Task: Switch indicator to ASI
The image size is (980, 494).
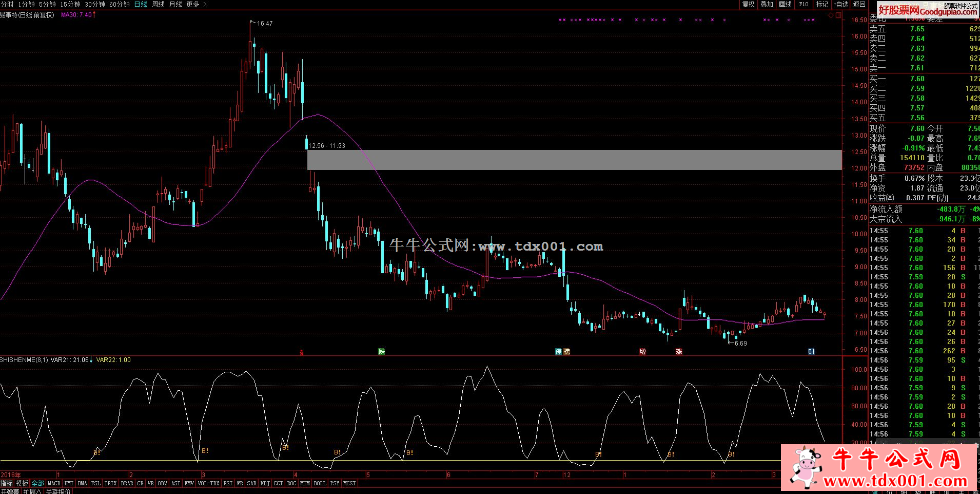Action: (x=176, y=483)
